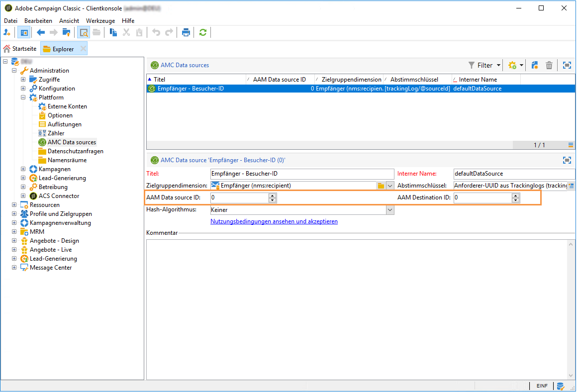
Task: Expand the Ressourcen tree node
Action: click(14, 204)
